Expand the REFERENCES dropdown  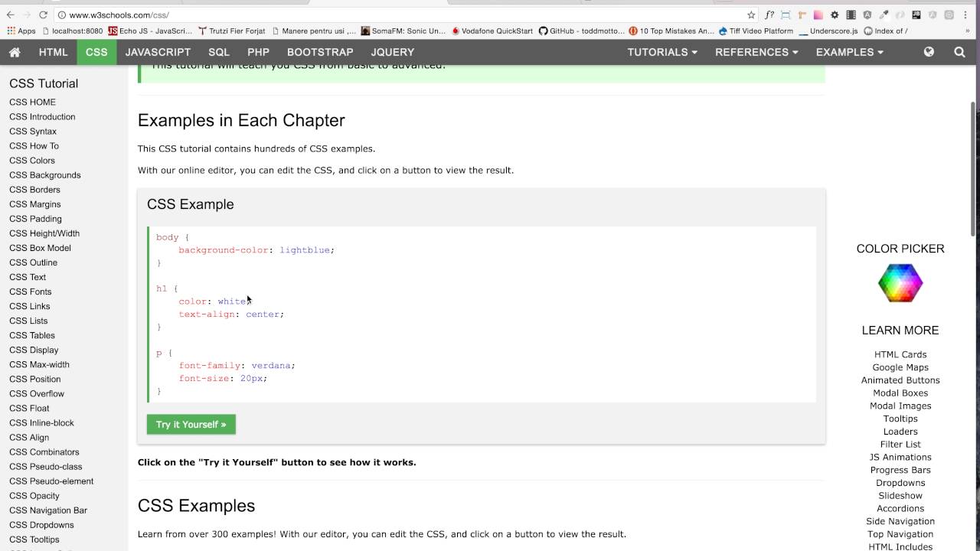756,52
